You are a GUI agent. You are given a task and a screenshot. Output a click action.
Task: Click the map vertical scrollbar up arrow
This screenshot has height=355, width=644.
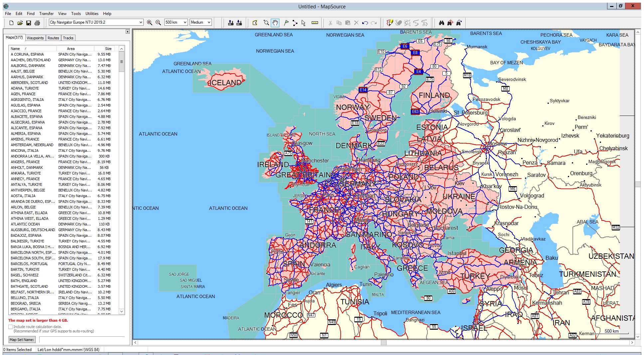click(x=638, y=32)
